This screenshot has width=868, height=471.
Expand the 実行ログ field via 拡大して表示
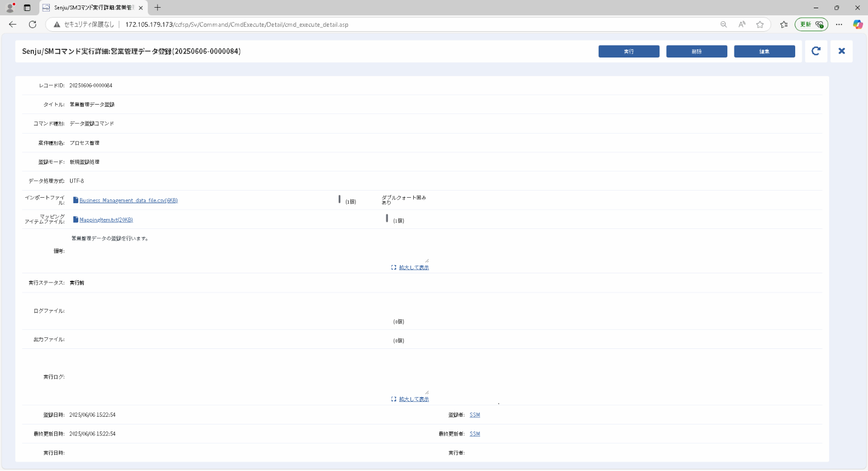[414, 399]
